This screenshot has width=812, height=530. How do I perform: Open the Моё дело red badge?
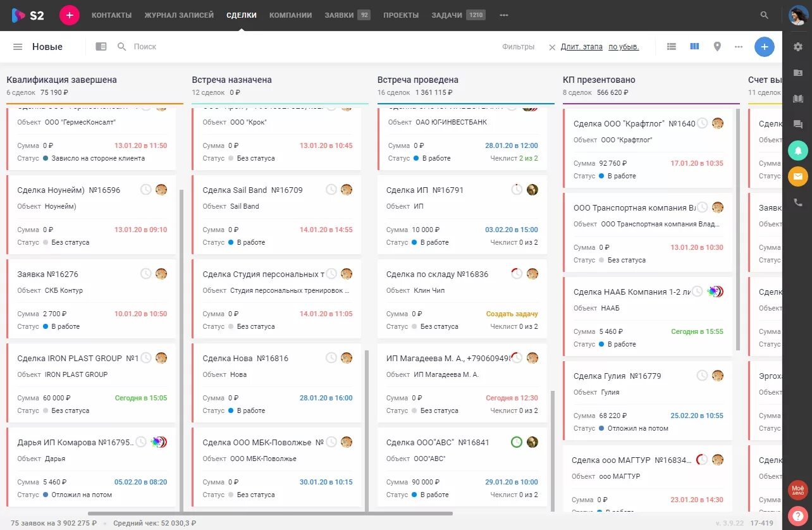click(798, 490)
